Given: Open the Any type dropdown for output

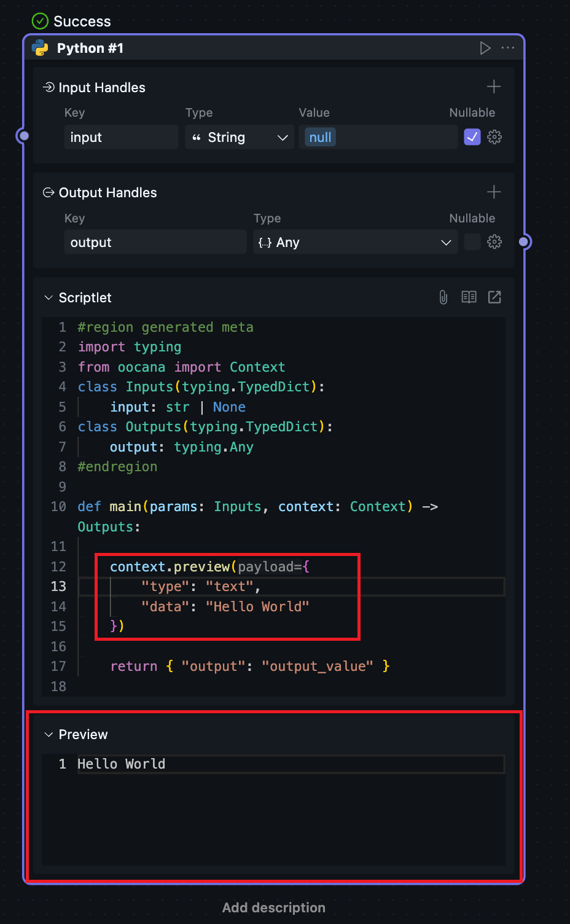Looking at the screenshot, I should (x=355, y=243).
